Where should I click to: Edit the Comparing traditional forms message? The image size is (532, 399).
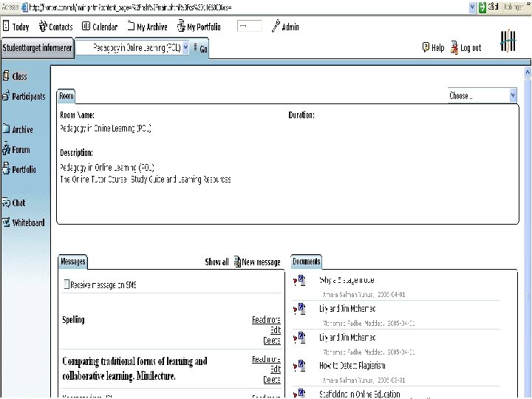click(276, 369)
